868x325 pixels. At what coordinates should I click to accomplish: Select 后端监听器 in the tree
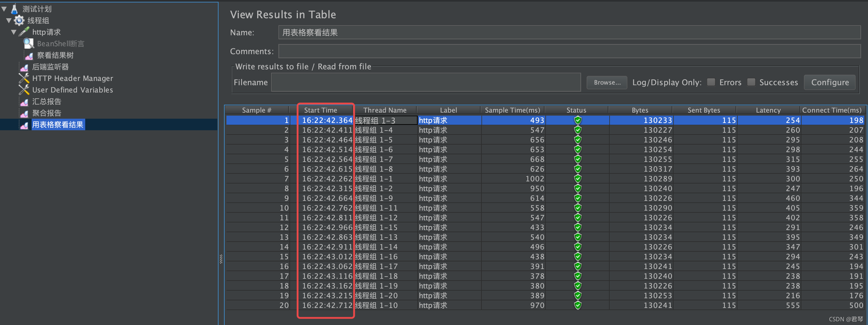(x=50, y=67)
